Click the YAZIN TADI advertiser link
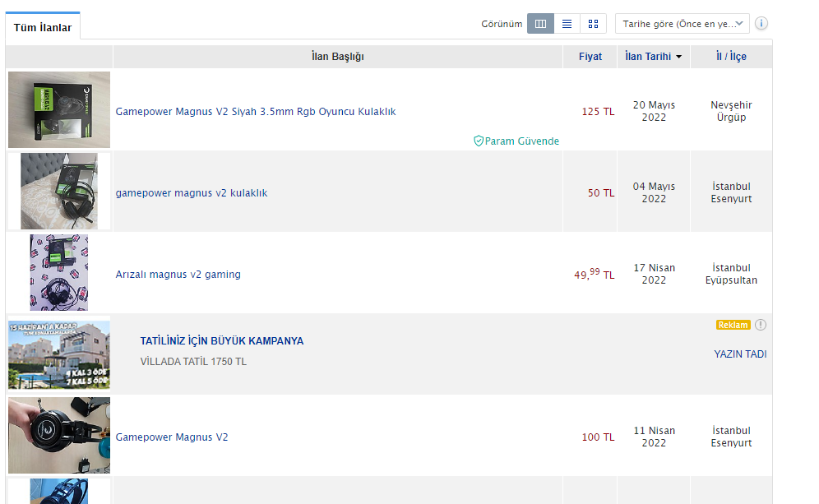This screenshot has width=819, height=504. [740, 354]
